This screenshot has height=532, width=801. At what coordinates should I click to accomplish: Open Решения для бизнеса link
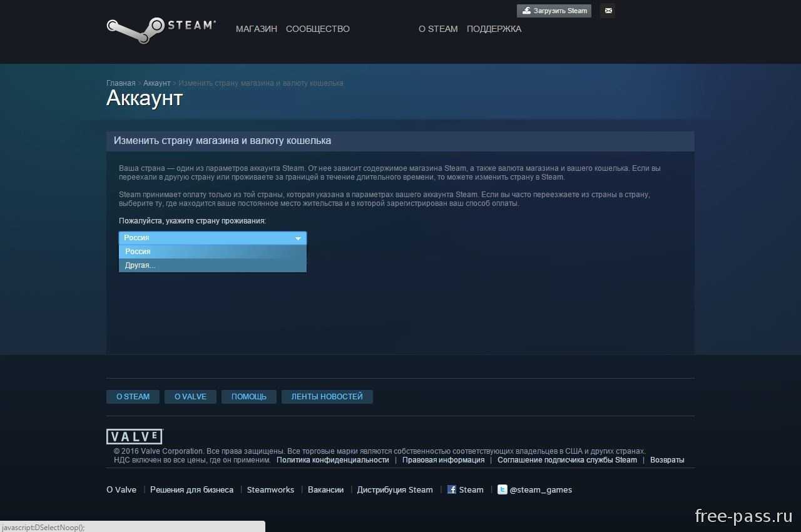click(x=191, y=490)
